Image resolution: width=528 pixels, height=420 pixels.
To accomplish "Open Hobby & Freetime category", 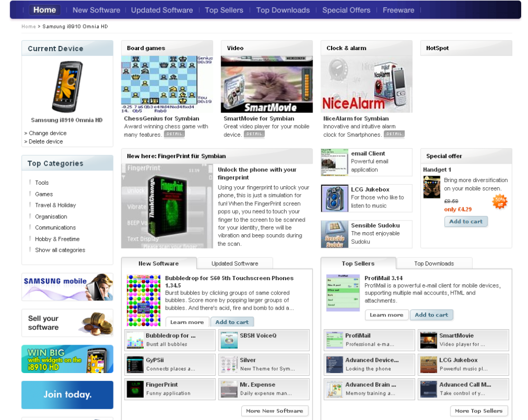I will pos(57,239).
